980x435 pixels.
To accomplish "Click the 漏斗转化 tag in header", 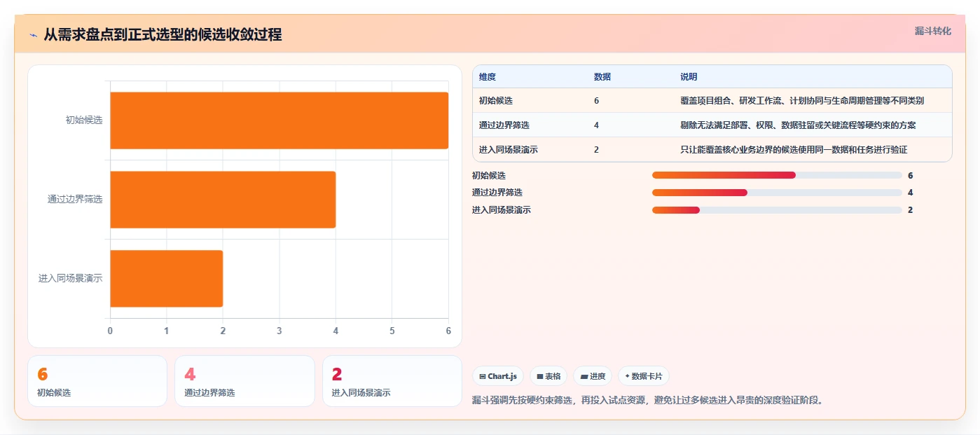I will coord(932,31).
